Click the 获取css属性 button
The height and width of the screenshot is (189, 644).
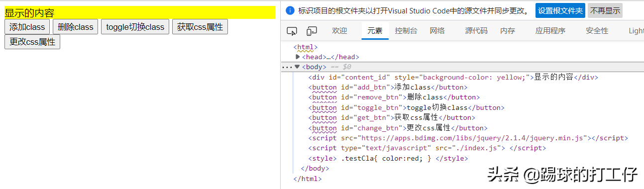(200, 27)
